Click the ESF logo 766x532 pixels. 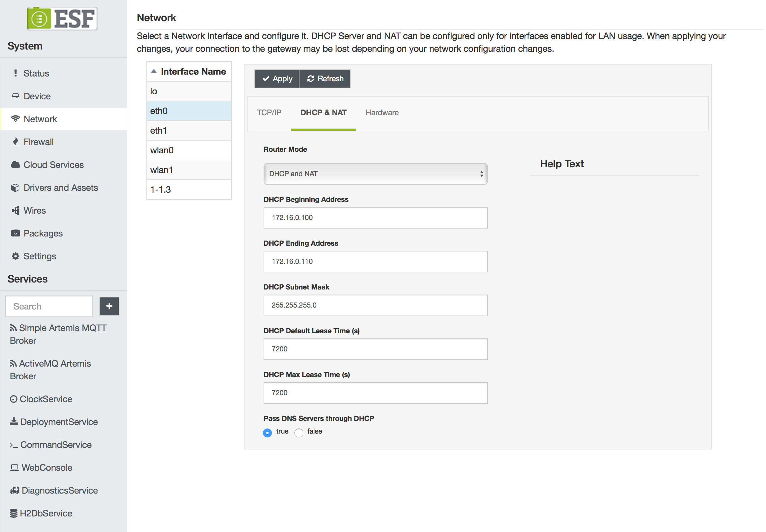click(62, 19)
